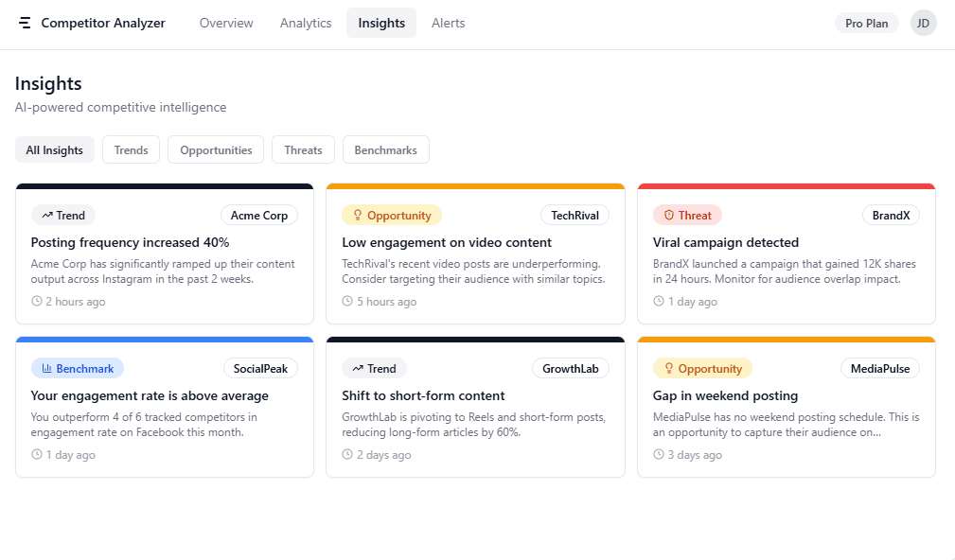Click the Competitor Analyzer logo icon

(x=25, y=22)
